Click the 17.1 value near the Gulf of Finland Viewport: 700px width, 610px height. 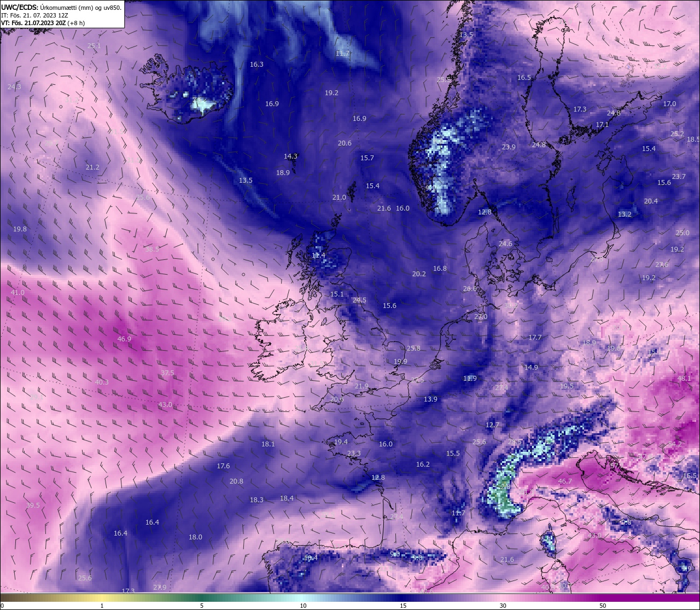(x=602, y=125)
